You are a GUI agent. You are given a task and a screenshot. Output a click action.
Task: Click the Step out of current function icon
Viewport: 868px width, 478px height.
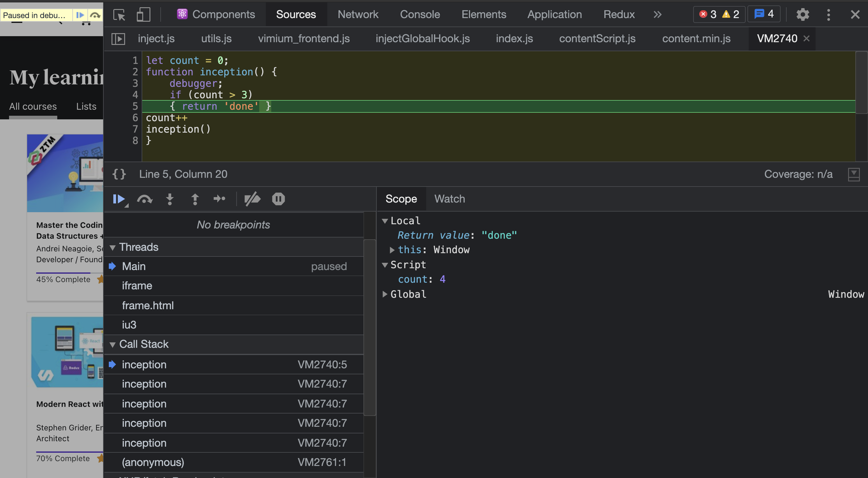click(x=195, y=199)
